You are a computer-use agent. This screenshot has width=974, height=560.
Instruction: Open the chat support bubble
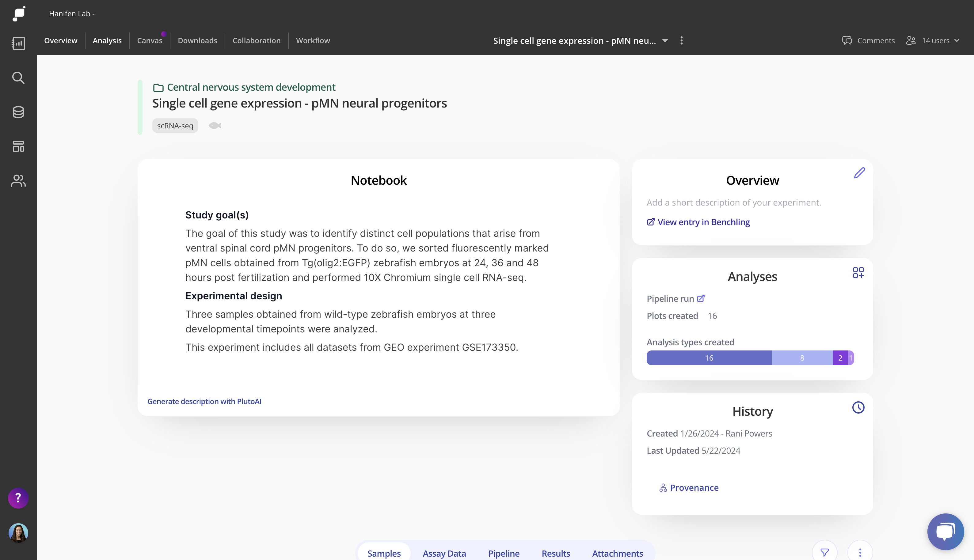tap(945, 532)
